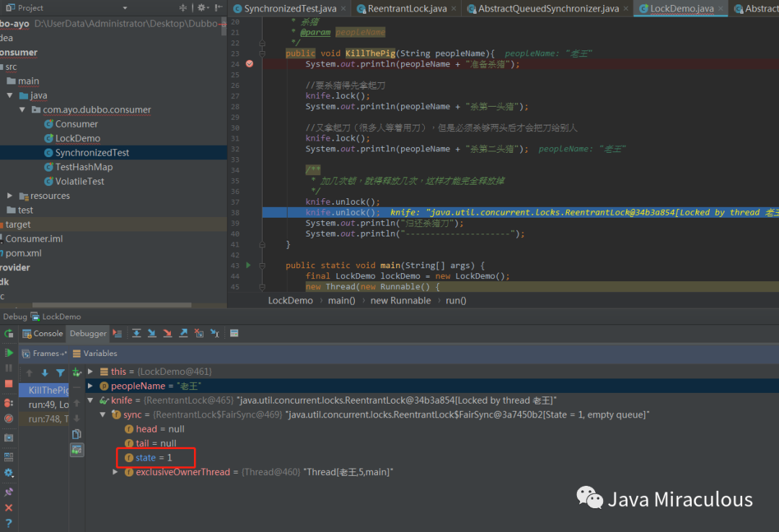Open the Console tab in debug panel

(x=43, y=333)
